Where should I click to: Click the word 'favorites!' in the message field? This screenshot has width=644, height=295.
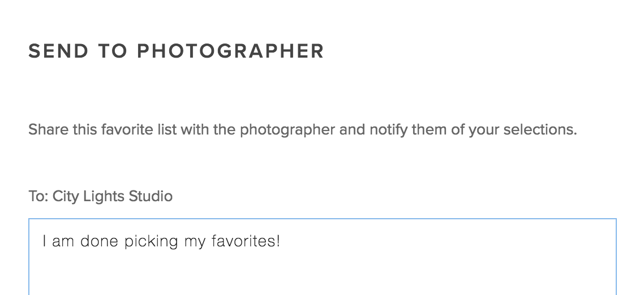point(246,242)
